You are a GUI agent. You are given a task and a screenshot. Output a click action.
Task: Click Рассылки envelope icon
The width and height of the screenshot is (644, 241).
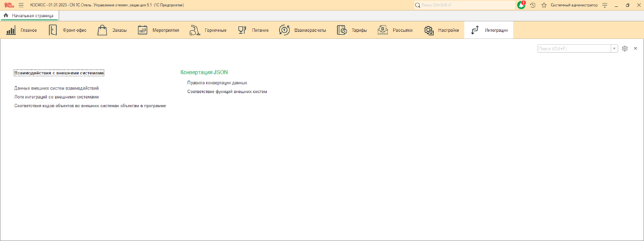coord(383,30)
